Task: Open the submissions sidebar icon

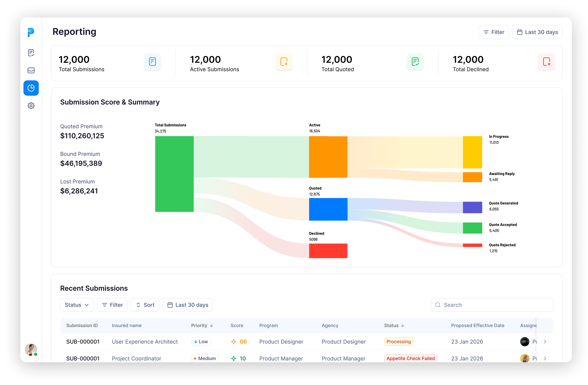Action: 31,53
